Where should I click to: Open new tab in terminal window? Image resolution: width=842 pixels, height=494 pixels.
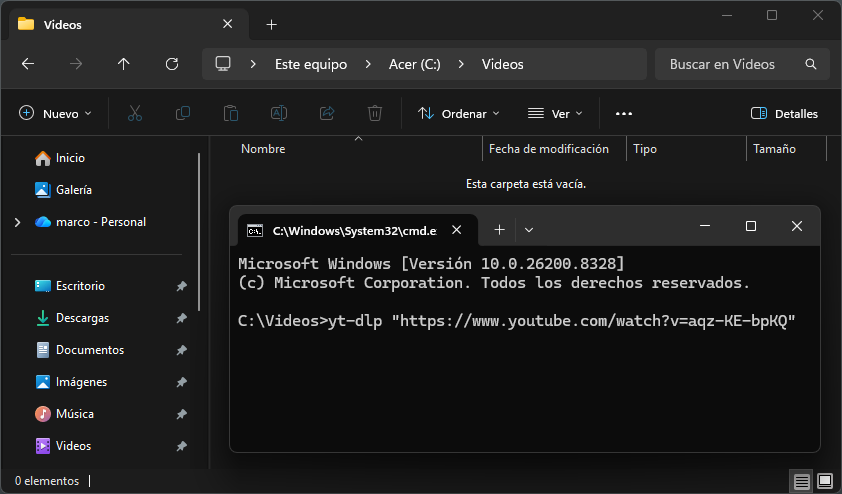coord(499,230)
